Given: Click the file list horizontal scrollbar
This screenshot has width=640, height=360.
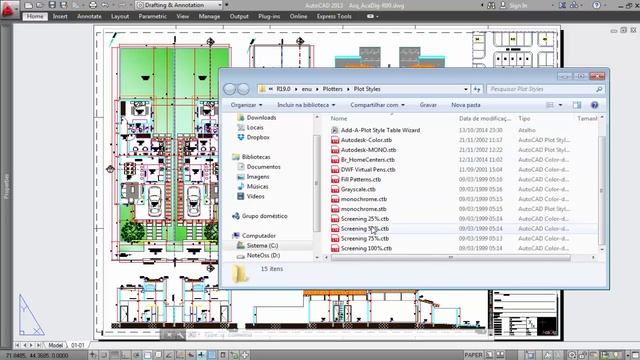Looking at the screenshot, I should click(x=451, y=258).
